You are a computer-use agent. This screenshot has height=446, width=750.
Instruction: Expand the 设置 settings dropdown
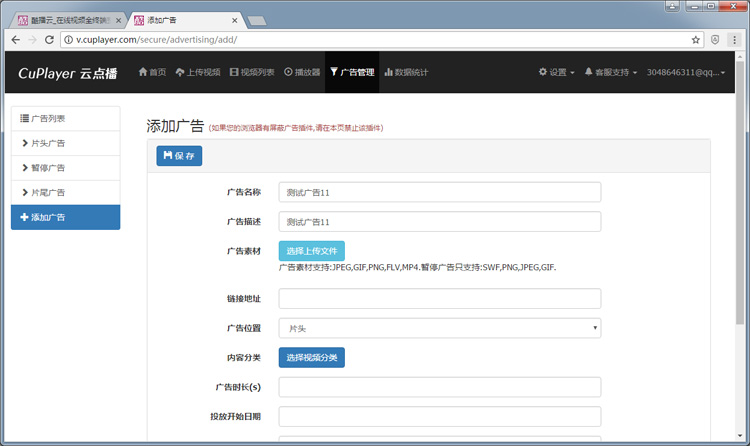pyautogui.click(x=556, y=72)
